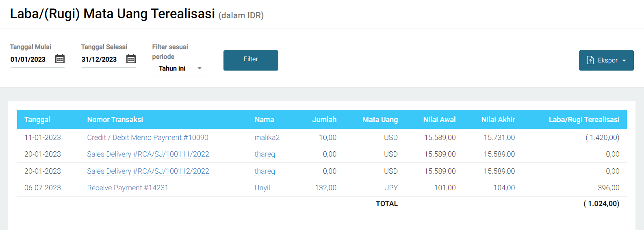The width and height of the screenshot is (644, 230).
Task: Open the Tanggal Mulai calendar picker icon
Action: pyautogui.click(x=60, y=59)
